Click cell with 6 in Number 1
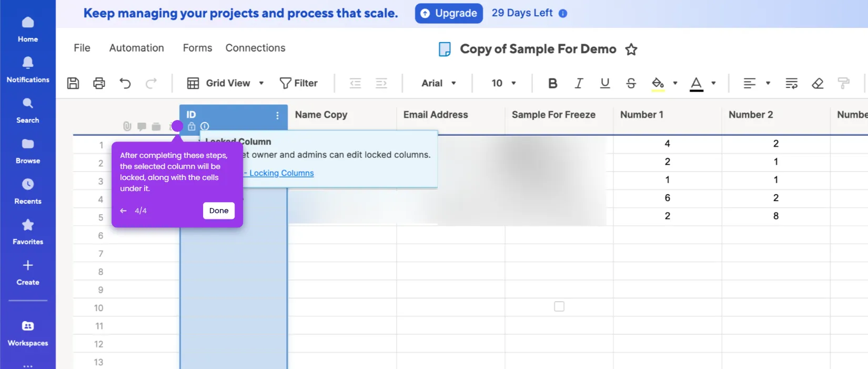The image size is (868, 369). click(x=668, y=198)
